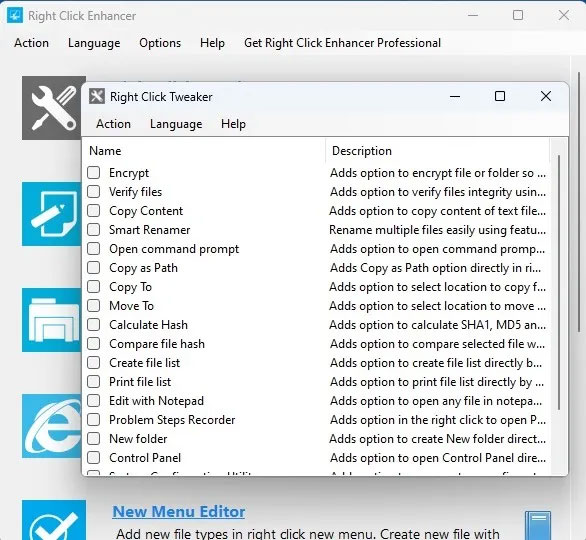The width and height of the screenshot is (586, 540).
Task: Enable the Calculate Hash checkbox
Action: coord(93,324)
